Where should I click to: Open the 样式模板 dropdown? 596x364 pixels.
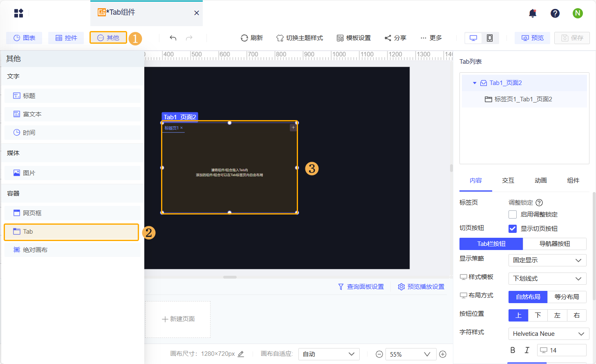click(547, 279)
